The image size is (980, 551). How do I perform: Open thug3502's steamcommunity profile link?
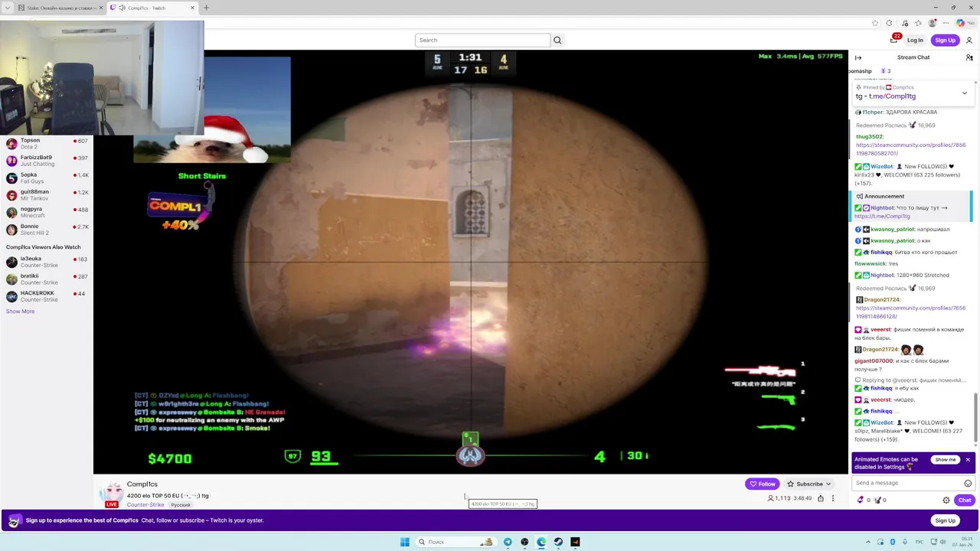coord(910,149)
